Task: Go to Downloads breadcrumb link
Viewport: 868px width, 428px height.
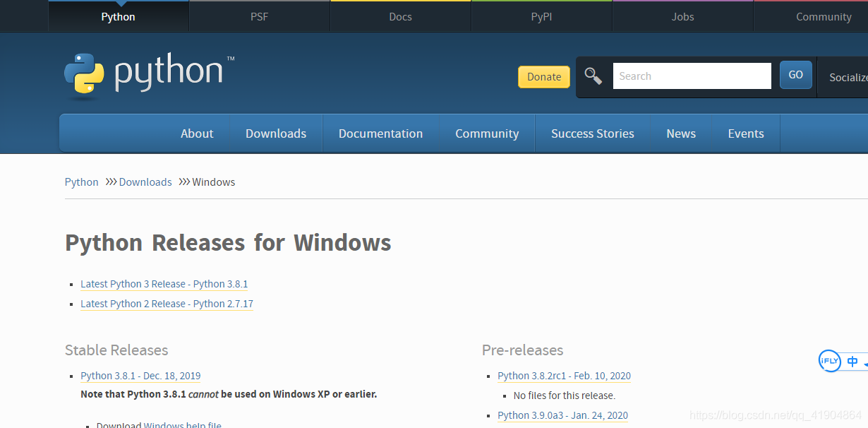Action: [x=145, y=182]
